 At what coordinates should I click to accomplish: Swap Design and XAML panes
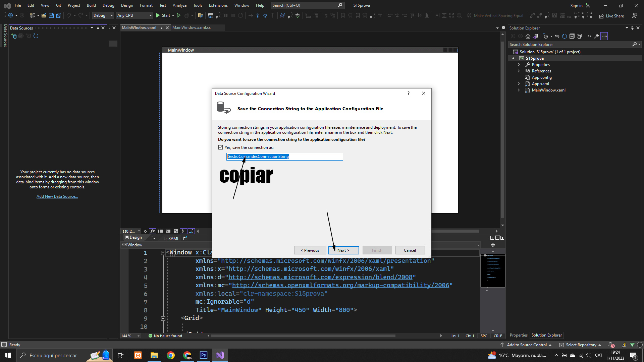(x=153, y=238)
